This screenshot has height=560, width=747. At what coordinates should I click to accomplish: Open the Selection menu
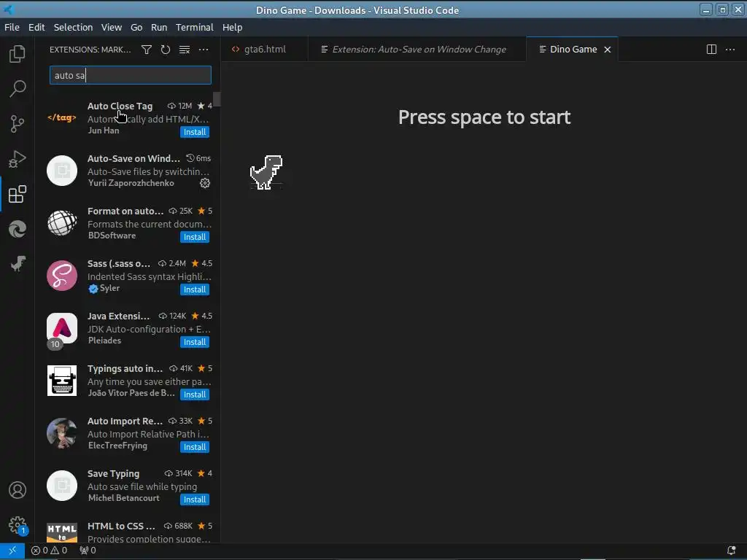(x=73, y=27)
